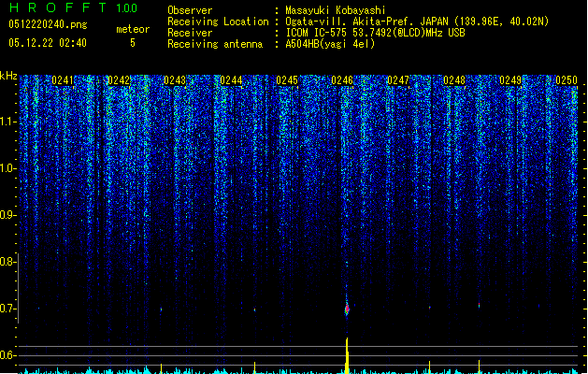
Task: Click the Receiver label
Action: (x=190, y=33)
